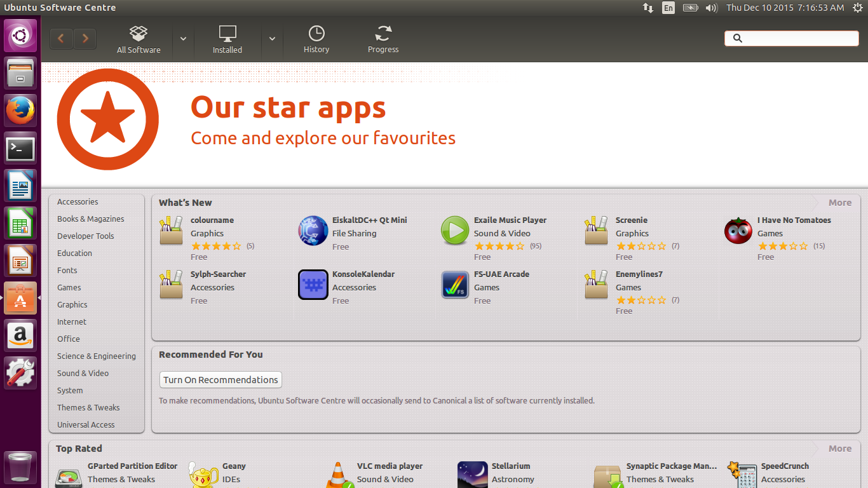Click More in What's New section
This screenshot has width=868, height=488.
click(839, 203)
